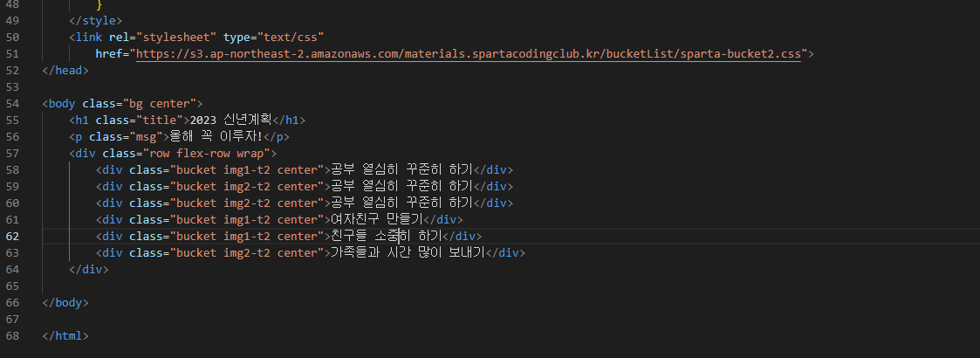Click line number 54 in the gutter
The width and height of the screenshot is (980, 358).
(x=12, y=104)
